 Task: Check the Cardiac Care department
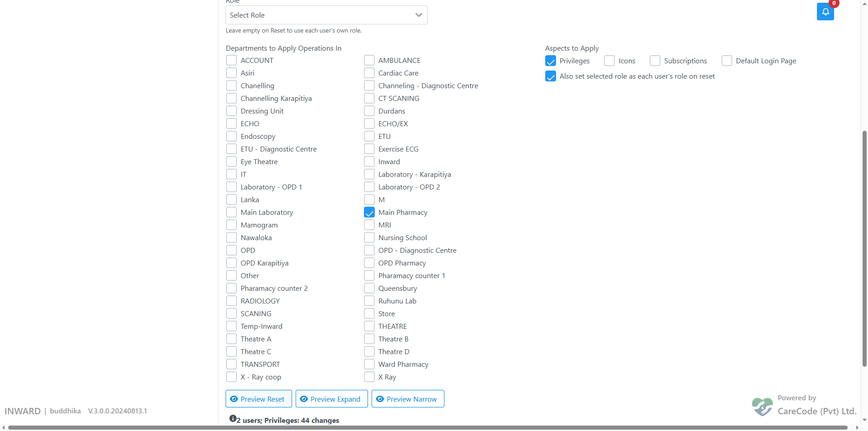tap(369, 73)
